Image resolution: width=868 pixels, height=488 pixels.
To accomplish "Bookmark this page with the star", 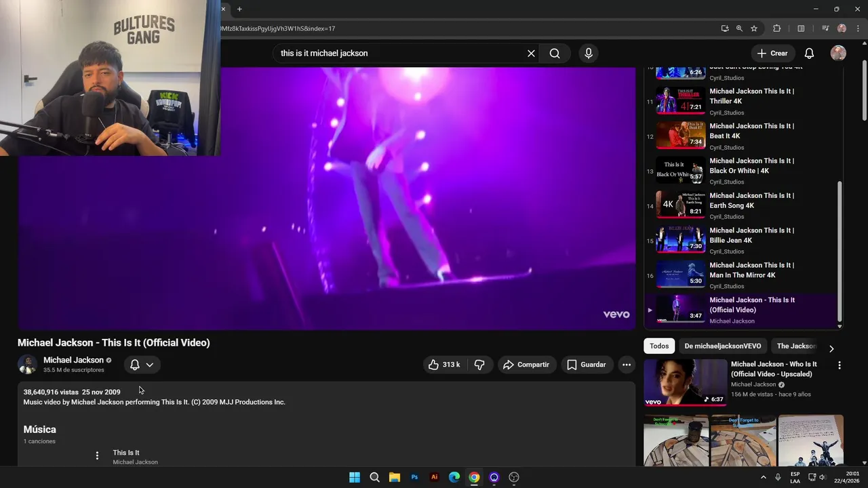I will [x=754, y=28].
